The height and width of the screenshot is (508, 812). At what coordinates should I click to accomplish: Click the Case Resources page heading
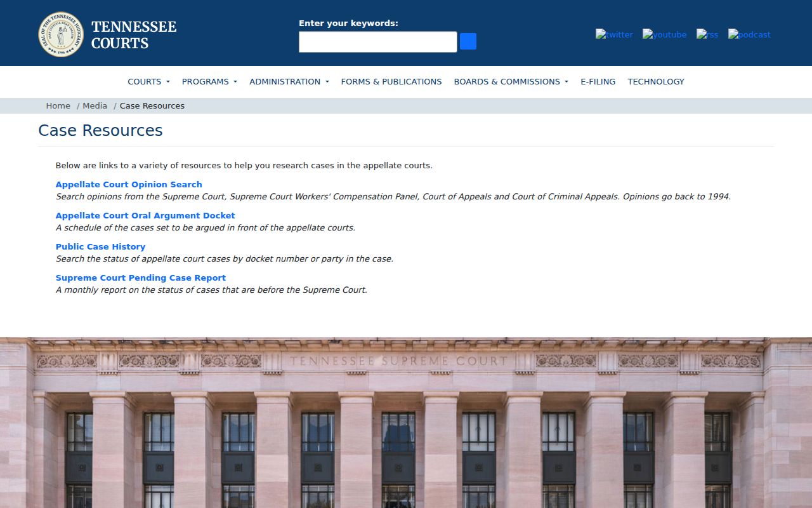[100, 130]
